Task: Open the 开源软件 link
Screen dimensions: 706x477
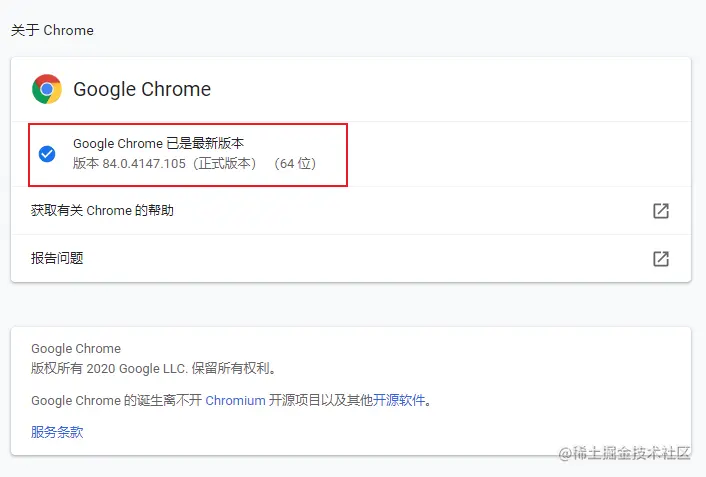Action: pos(400,400)
